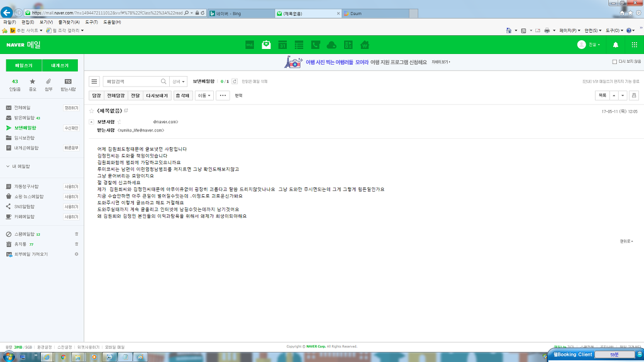Open the 즐겨찾기(A) menu
644x362 pixels.
point(69,22)
